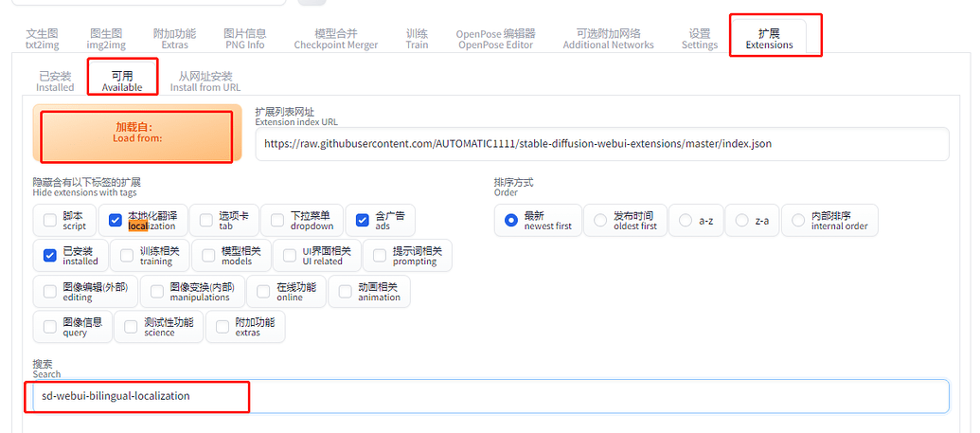The height and width of the screenshot is (433, 980).
Task: Open the OpenPose Editor tab
Action: (x=495, y=39)
